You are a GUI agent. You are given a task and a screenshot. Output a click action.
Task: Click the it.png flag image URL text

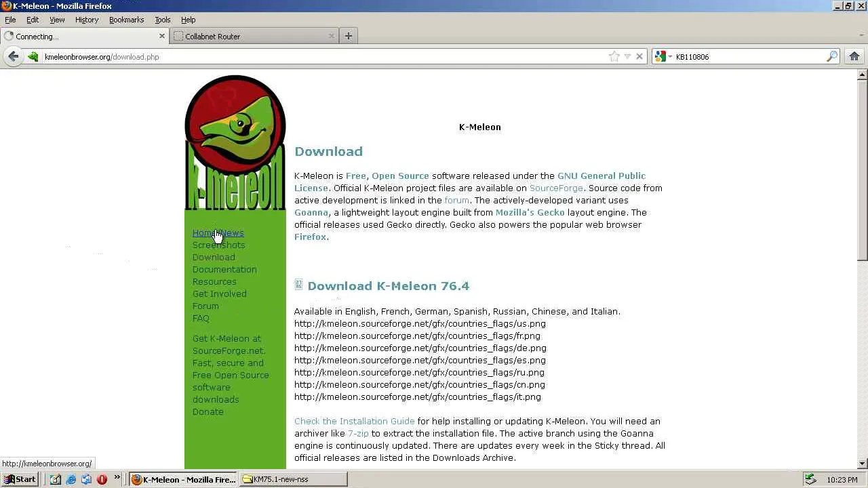click(418, 397)
